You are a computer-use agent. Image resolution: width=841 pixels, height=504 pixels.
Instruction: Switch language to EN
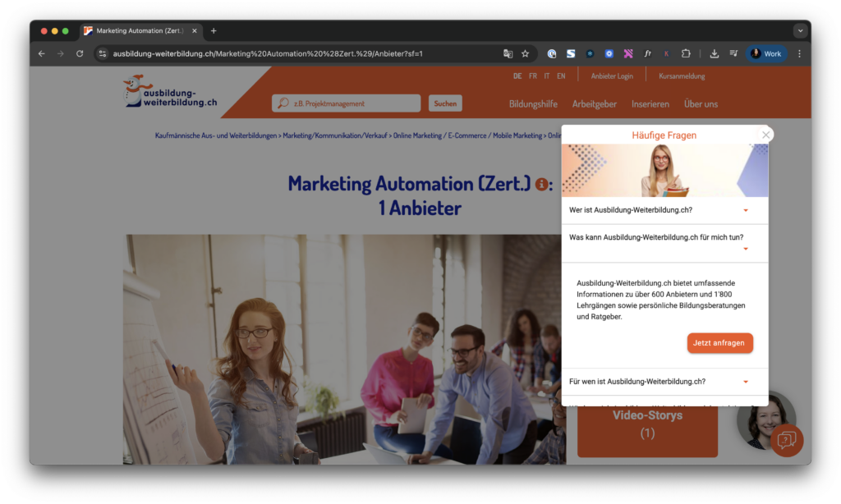click(x=562, y=76)
